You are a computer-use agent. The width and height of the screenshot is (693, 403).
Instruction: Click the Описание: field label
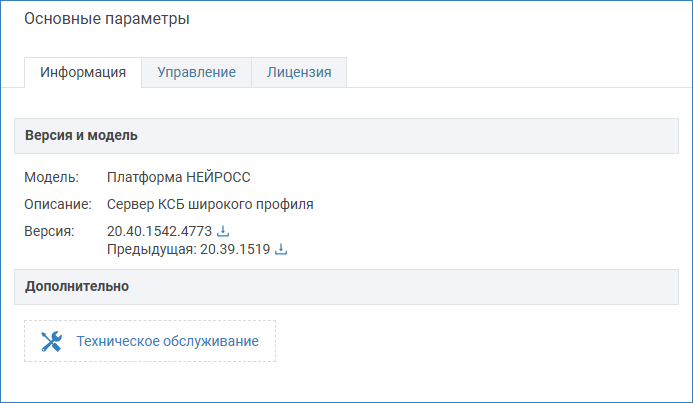[58, 204]
